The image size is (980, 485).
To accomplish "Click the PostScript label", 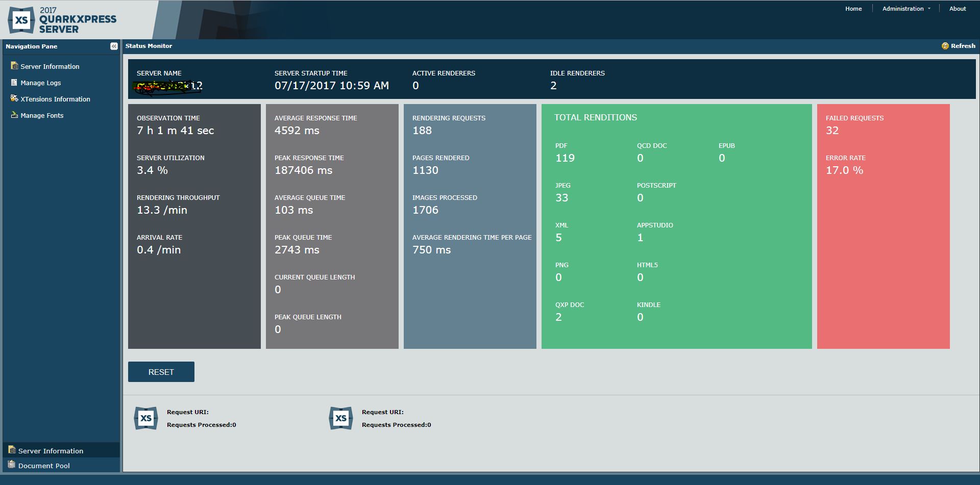I will [656, 186].
